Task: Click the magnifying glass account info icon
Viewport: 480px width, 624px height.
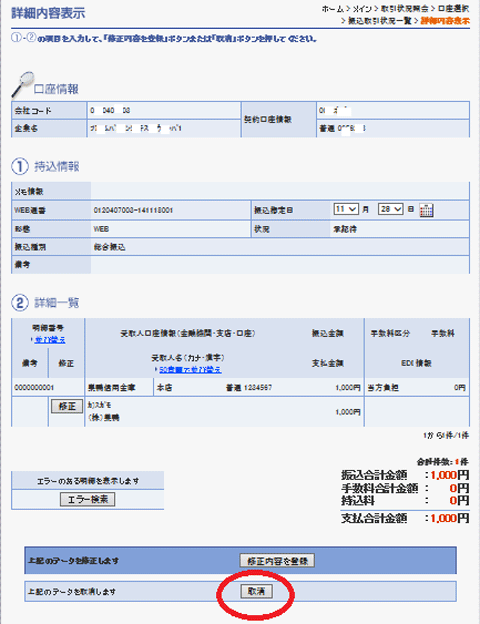Action: [x=23, y=85]
